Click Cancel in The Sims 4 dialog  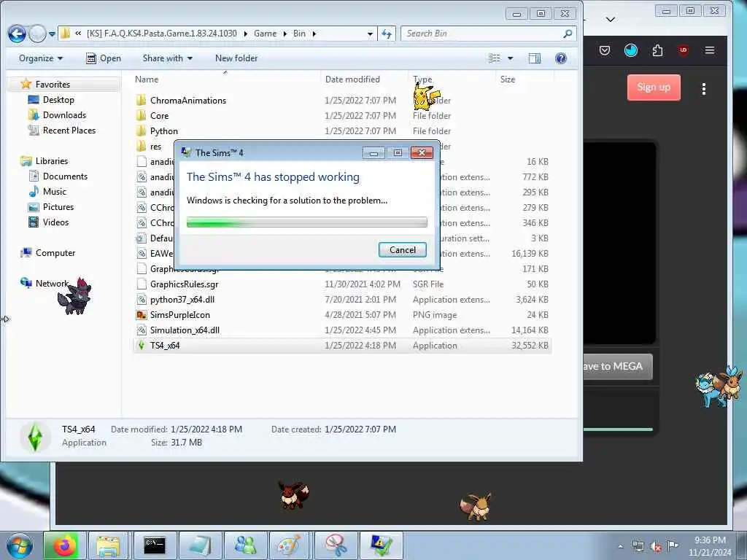point(403,250)
